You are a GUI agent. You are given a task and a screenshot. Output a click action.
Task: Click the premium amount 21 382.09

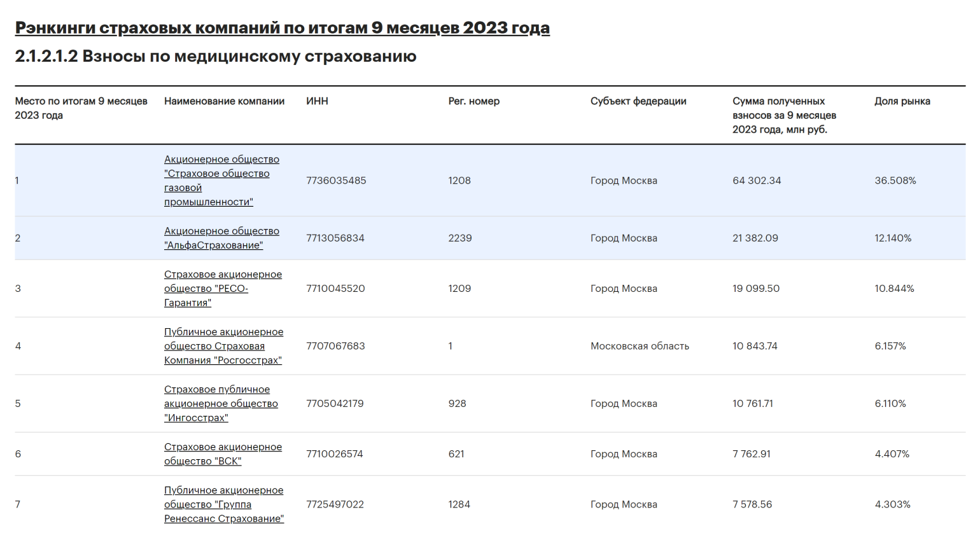755,238
